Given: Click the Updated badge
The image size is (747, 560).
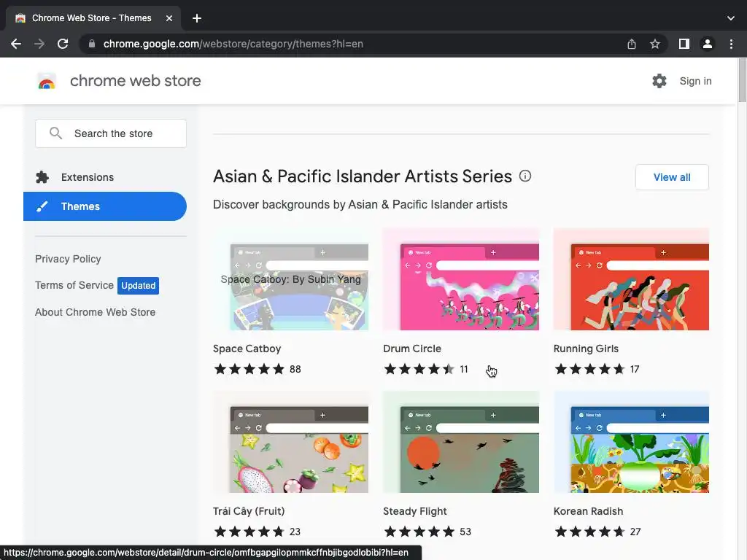Looking at the screenshot, I should coord(138,286).
